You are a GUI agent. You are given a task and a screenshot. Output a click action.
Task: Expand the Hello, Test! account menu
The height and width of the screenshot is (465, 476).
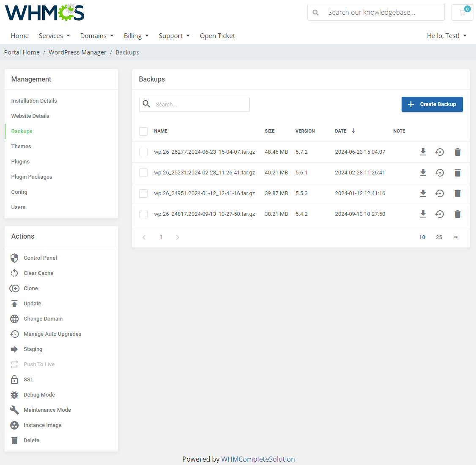446,35
